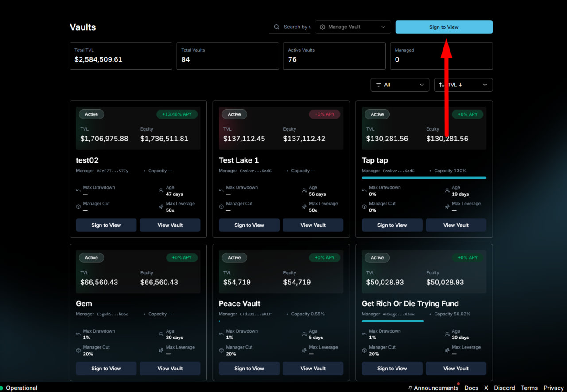Click View Vault on Get Rich Or Die Trying Fund
The image size is (567, 392).
click(x=456, y=369)
